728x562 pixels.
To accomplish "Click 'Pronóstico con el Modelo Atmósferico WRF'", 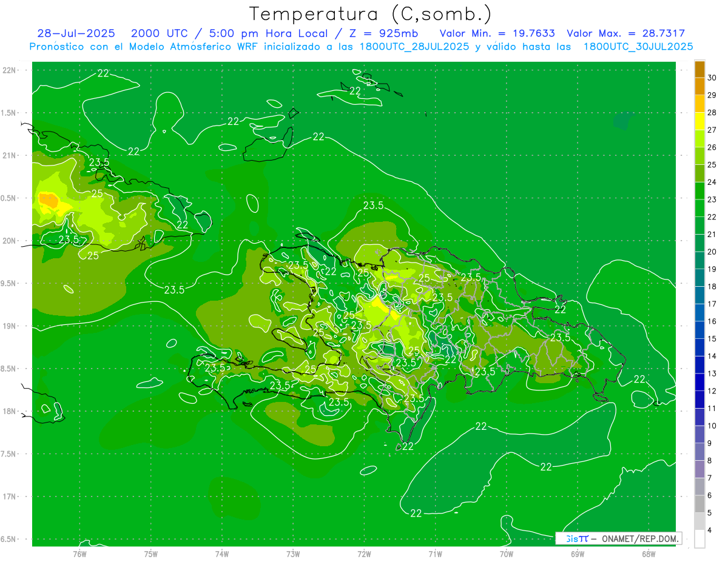I will [x=143, y=47].
